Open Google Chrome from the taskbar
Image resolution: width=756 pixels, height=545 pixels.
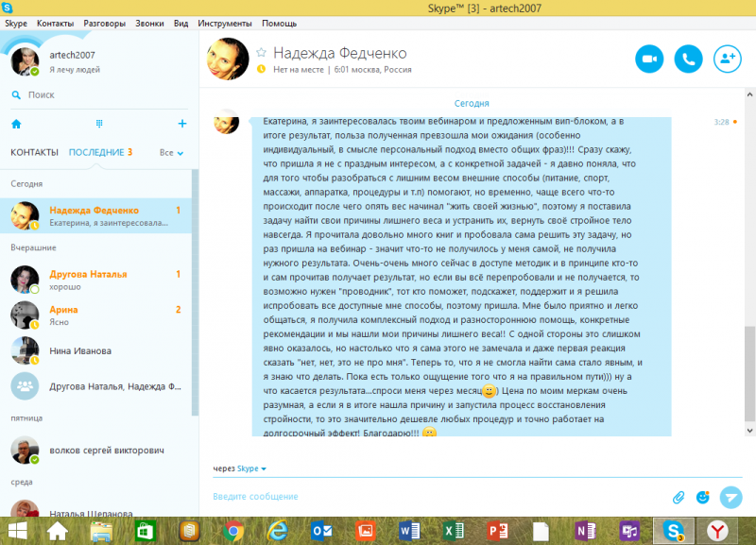coord(233,531)
